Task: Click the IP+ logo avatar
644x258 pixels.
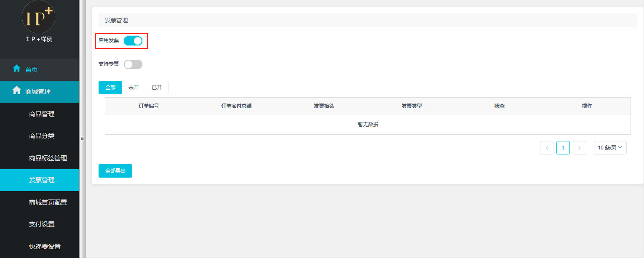Action: coord(38,17)
